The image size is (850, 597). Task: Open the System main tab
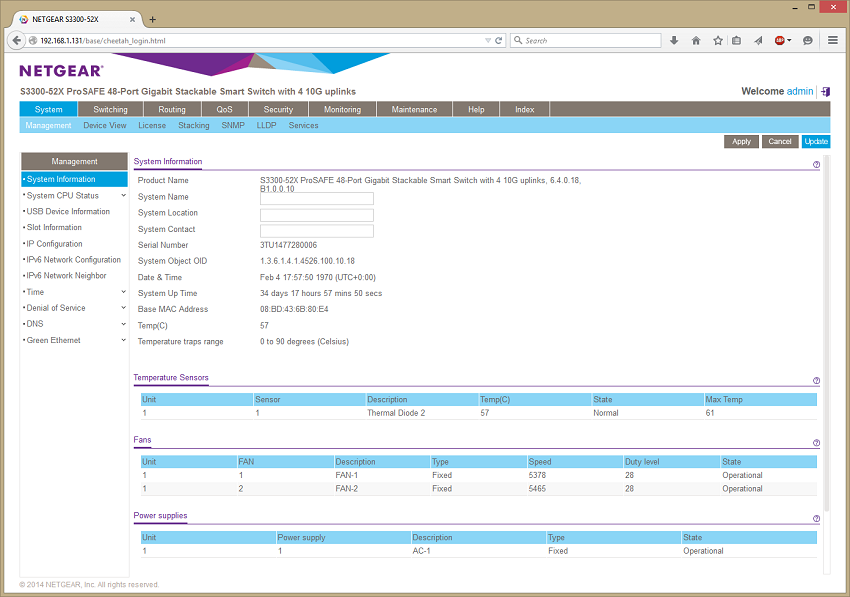(x=49, y=109)
